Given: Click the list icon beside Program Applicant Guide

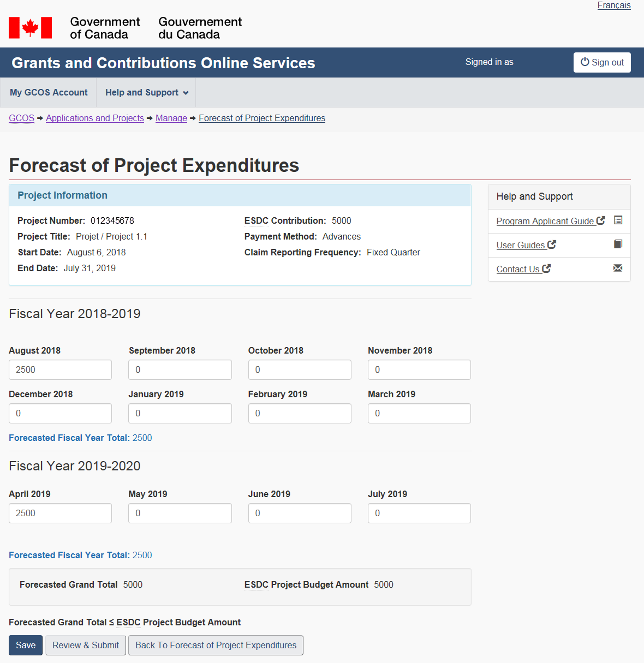Looking at the screenshot, I should coord(618,220).
